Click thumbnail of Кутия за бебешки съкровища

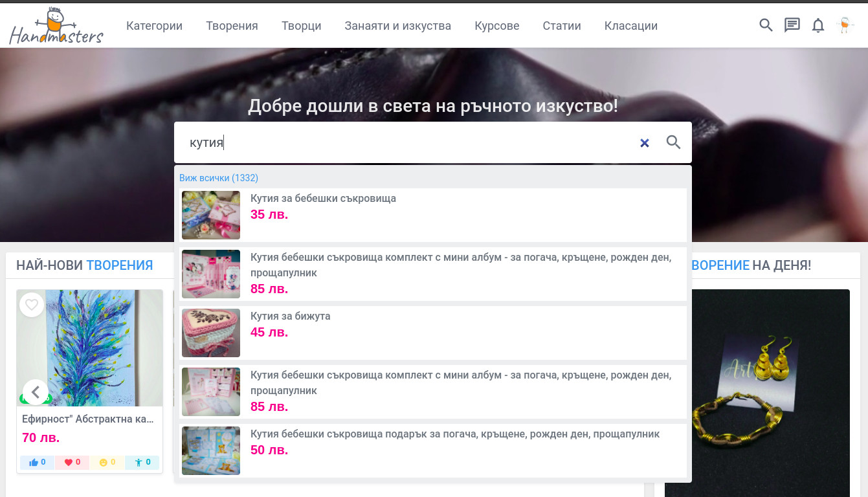pyautogui.click(x=211, y=215)
